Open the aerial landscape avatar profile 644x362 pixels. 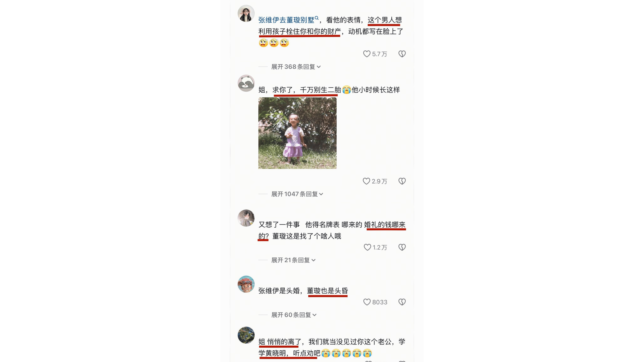(246, 335)
